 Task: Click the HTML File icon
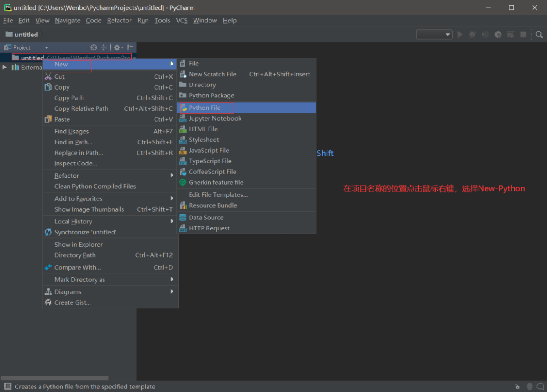click(183, 129)
